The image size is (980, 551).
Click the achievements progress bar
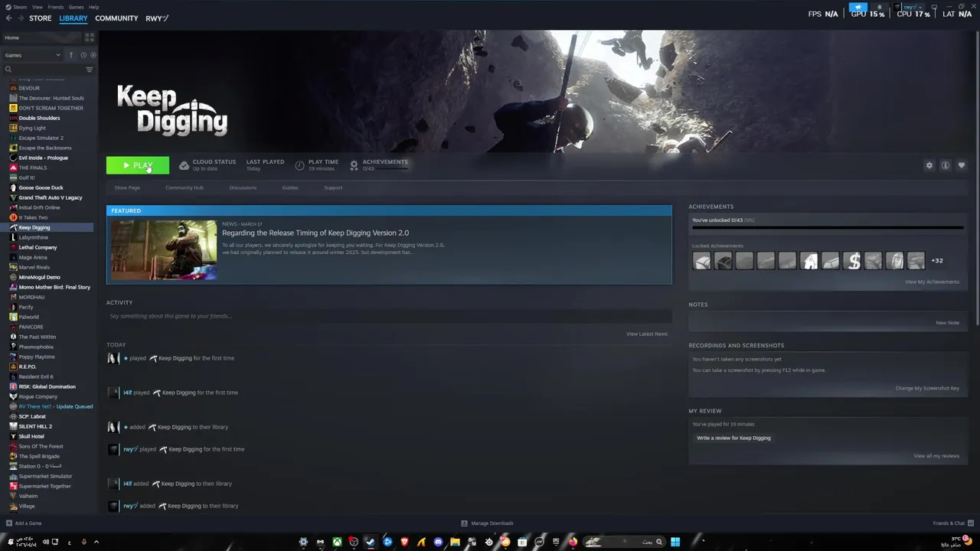point(828,227)
